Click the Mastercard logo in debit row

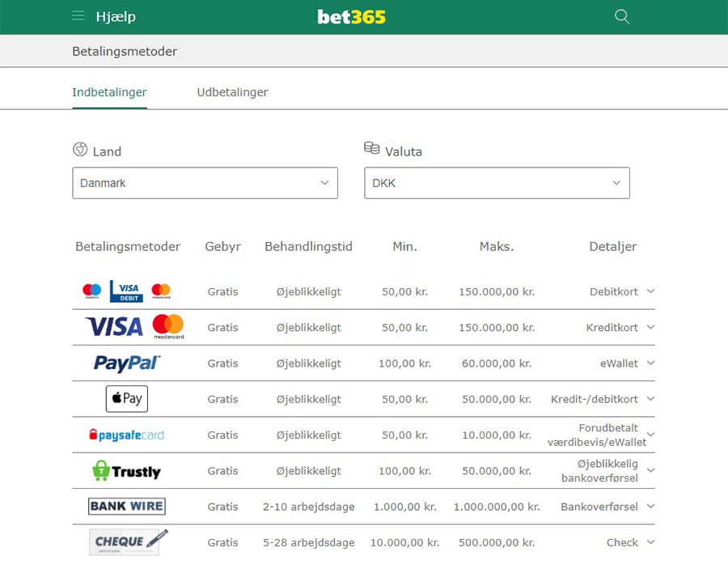point(161,291)
